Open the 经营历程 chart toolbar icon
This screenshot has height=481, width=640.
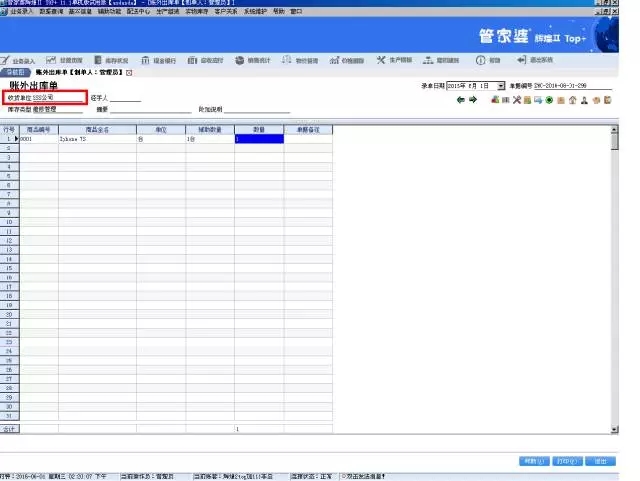coord(64,60)
